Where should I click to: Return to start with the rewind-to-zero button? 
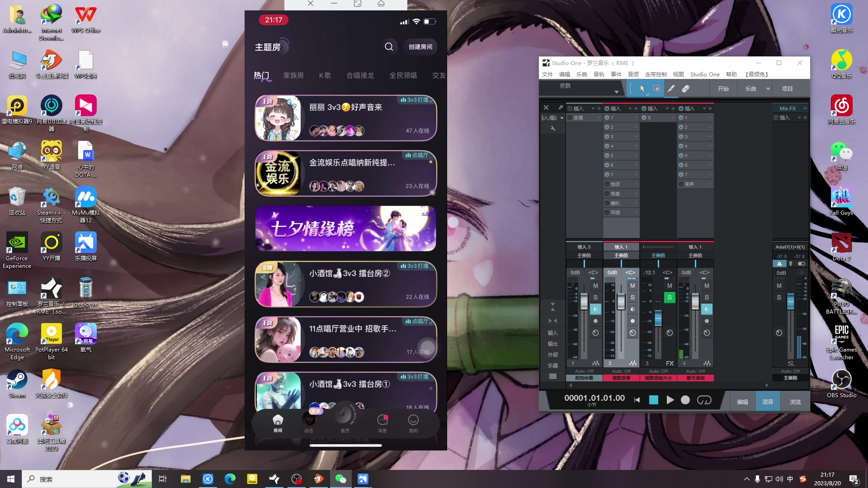click(x=637, y=400)
